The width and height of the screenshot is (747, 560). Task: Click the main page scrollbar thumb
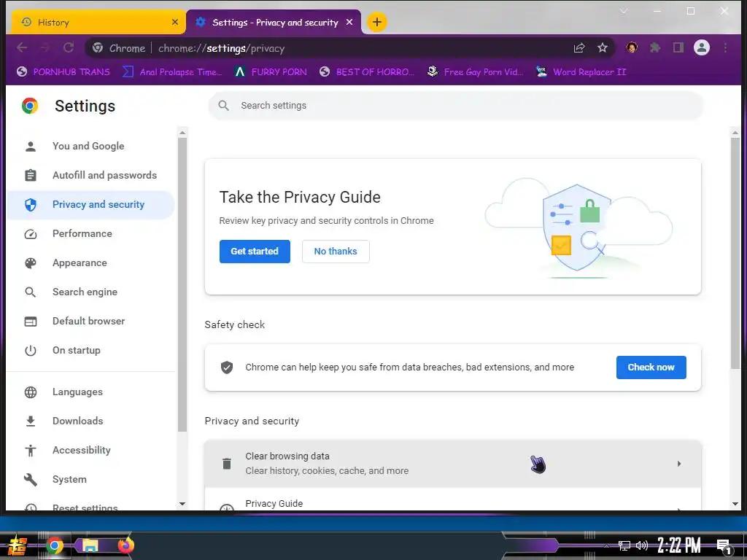(x=735, y=253)
